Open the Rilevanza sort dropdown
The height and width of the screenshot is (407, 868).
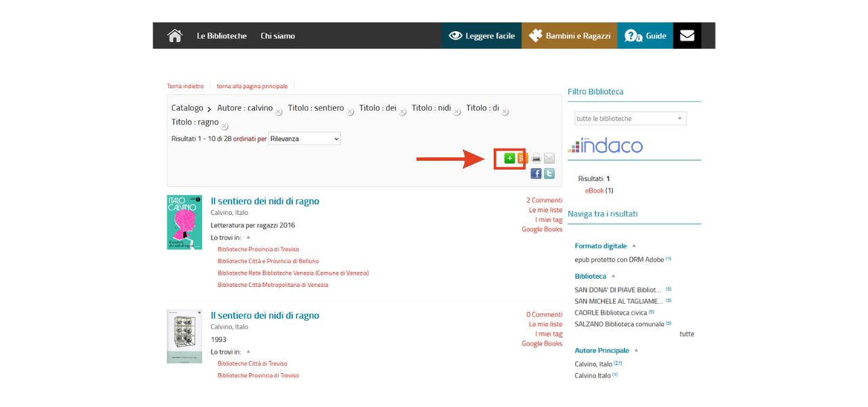(x=304, y=139)
